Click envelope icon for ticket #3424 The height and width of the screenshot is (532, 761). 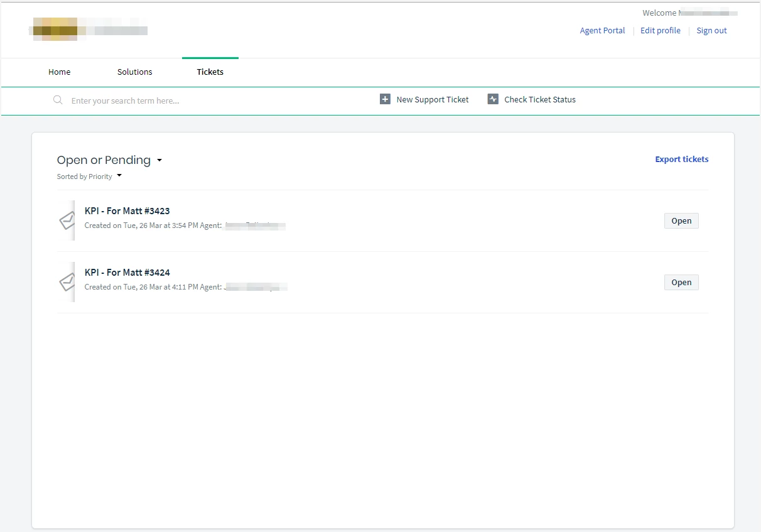(67, 282)
